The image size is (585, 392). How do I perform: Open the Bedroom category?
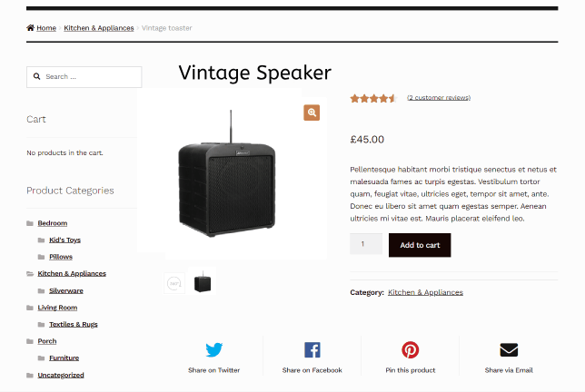[52, 223]
